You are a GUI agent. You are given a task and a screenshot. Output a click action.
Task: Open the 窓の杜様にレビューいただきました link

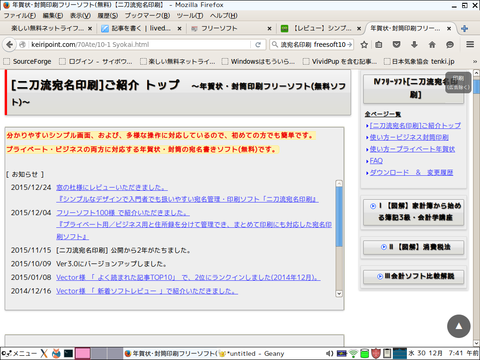(112, 187)
